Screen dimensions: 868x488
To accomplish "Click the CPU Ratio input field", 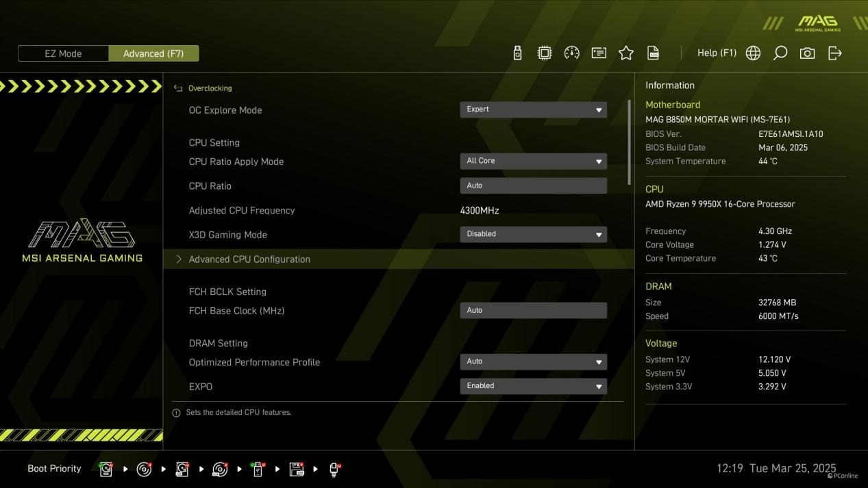I will pyautogui.click(x=533, y=185).
